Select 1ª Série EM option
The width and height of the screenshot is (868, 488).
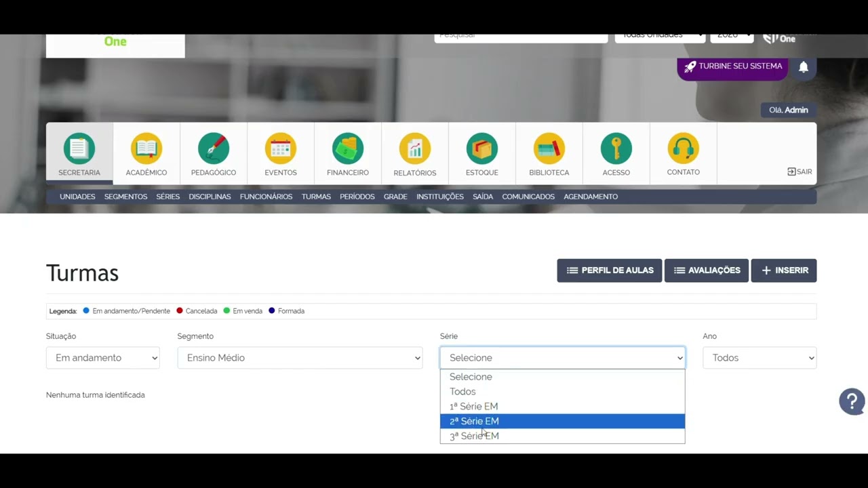pyautogui.click(x=562, y=407)
